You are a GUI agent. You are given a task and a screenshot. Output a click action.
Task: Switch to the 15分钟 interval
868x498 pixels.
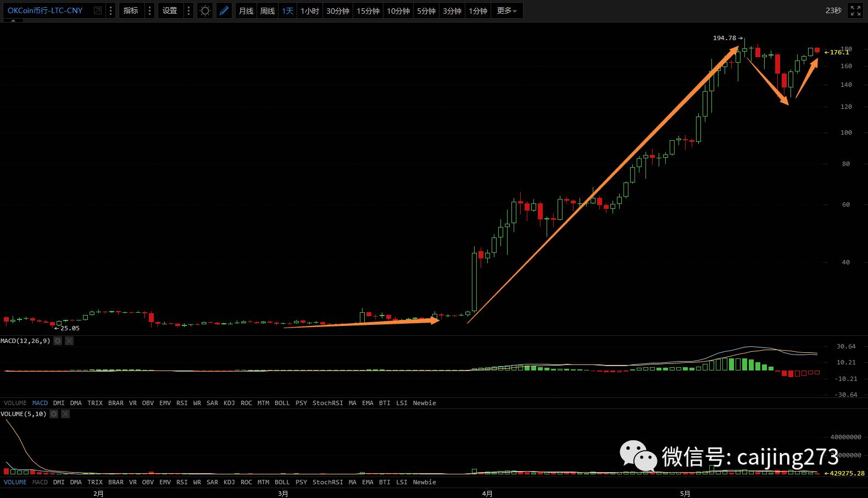pos(368,11)
